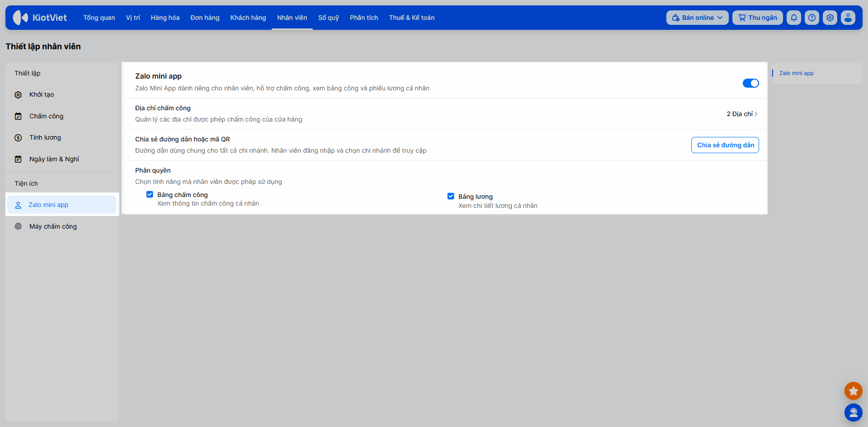Select Chấm công in the sidebar
Screen dimensions: 868x427
tap(62, 116)
